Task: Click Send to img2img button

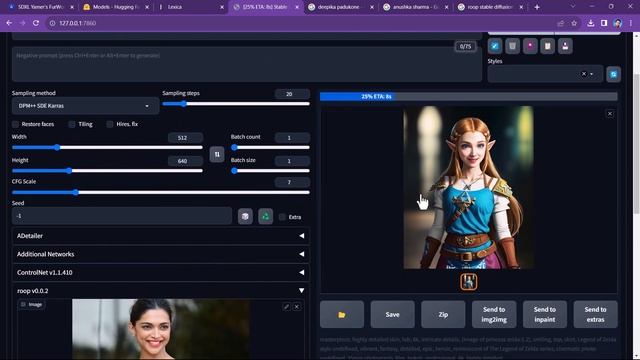Action: tap(494, 314)
